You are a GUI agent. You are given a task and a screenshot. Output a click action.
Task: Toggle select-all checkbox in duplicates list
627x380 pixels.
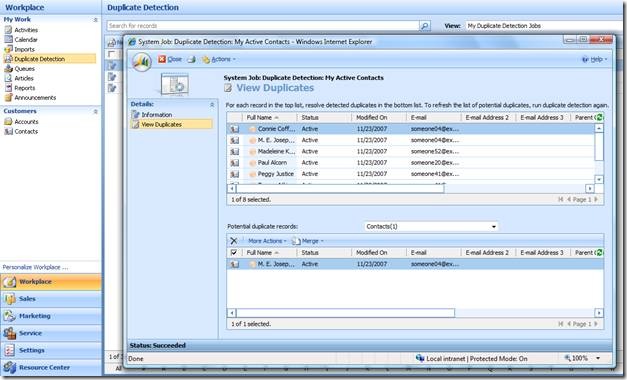(x=234, y=252)
